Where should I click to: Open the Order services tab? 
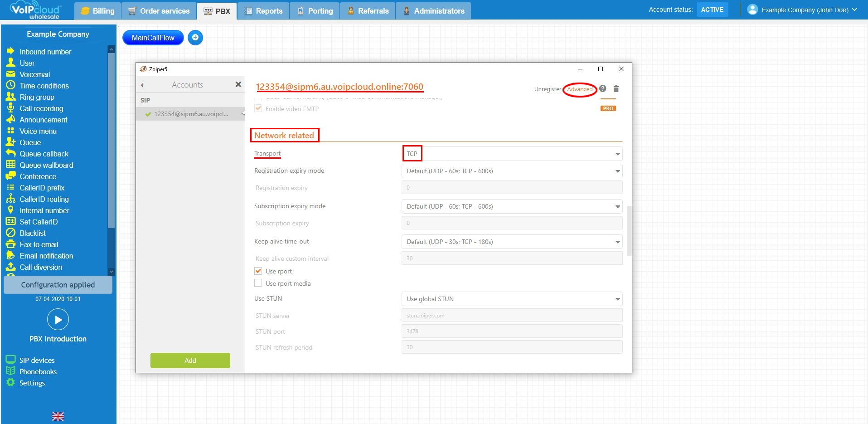pos(159,11)
